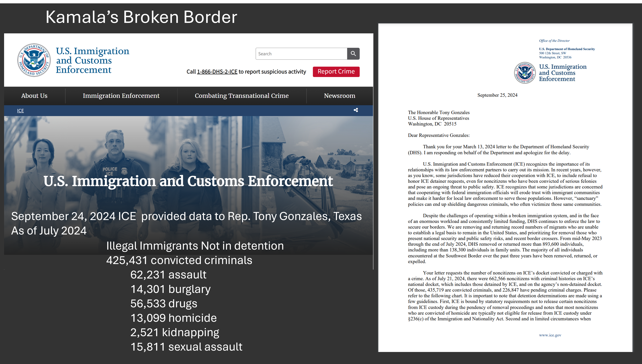The image size is (642, 364).
Task: Open the 1-866-DHS-2-ICE phone link
Action: coord(217,72)
